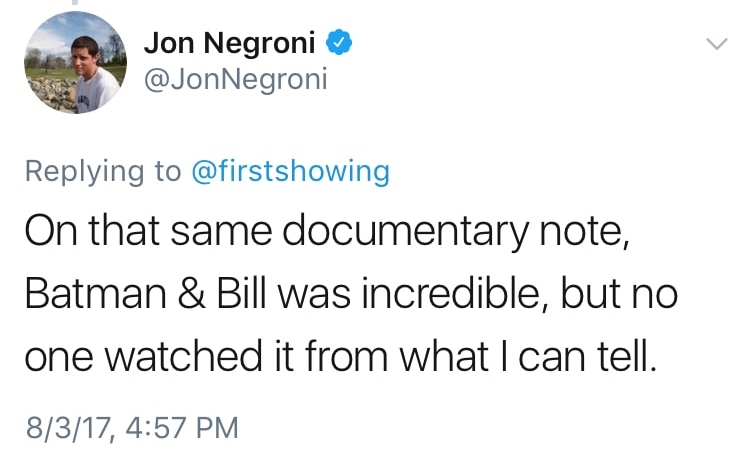Viewport: 750px width, 463px height.
Task: Open the @JonNegroni handle
Action: [x=236, y=79]
